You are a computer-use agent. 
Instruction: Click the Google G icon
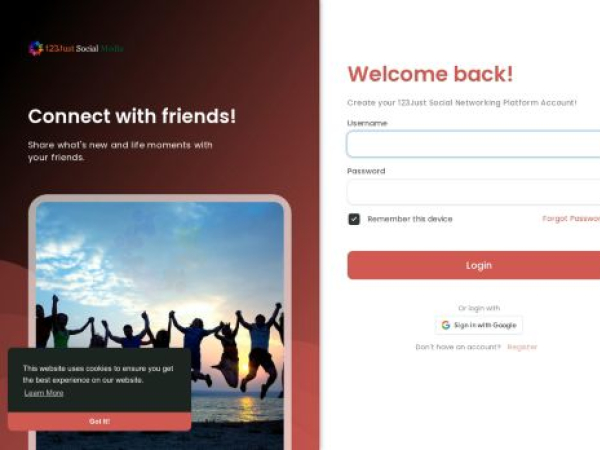tap(445, 325)
